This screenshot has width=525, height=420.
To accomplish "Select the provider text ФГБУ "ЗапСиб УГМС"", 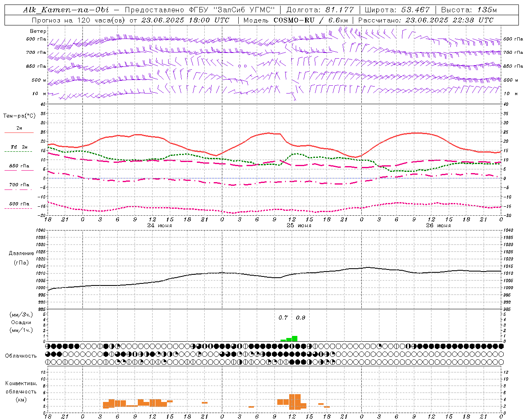I will pos(232,10).
